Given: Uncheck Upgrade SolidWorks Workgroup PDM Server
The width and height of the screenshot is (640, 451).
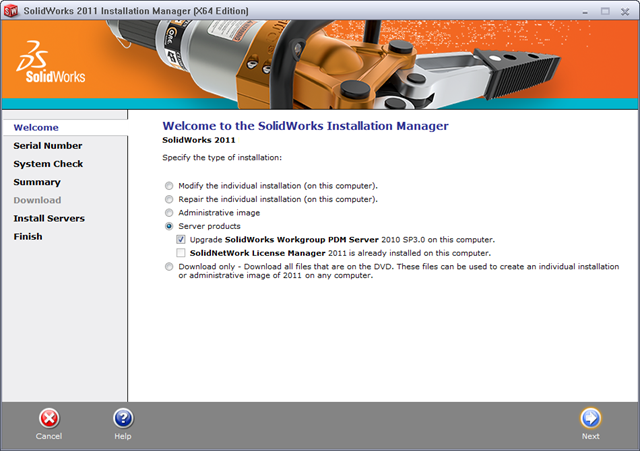Looking at the screenshot, I should point(181,240).
